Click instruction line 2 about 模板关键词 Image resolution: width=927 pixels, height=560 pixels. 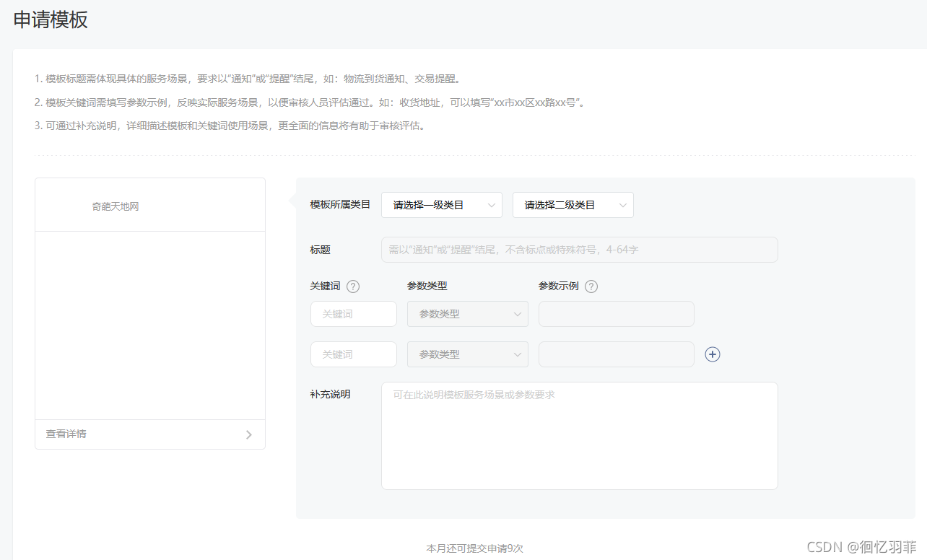click(311, 102)
